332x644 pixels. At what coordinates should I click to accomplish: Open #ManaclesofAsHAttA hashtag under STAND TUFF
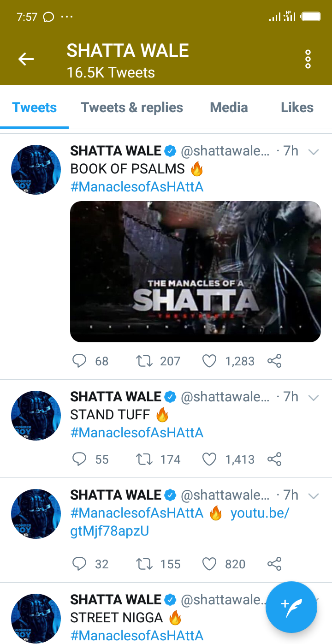point(137,433)
